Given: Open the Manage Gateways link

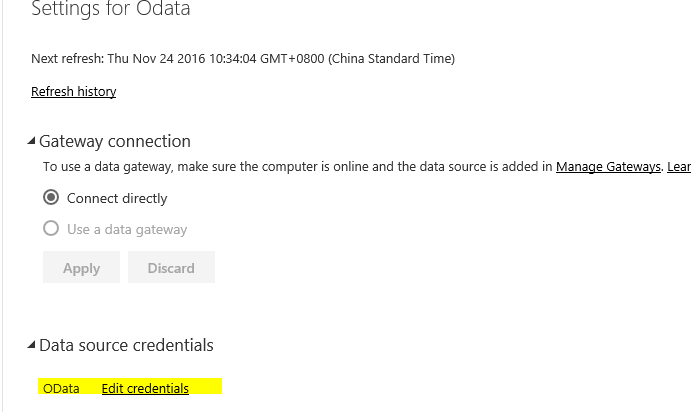Looking at the screenshot, I should pos(608,167).
